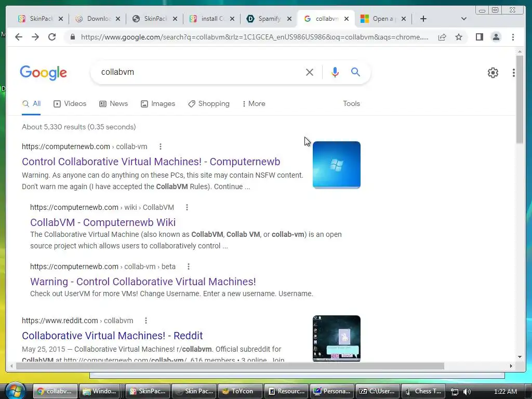Screen dimensions: 532x399
Task: Expand the More search filters
Action: pyautogui.click(x=254, y=104)
